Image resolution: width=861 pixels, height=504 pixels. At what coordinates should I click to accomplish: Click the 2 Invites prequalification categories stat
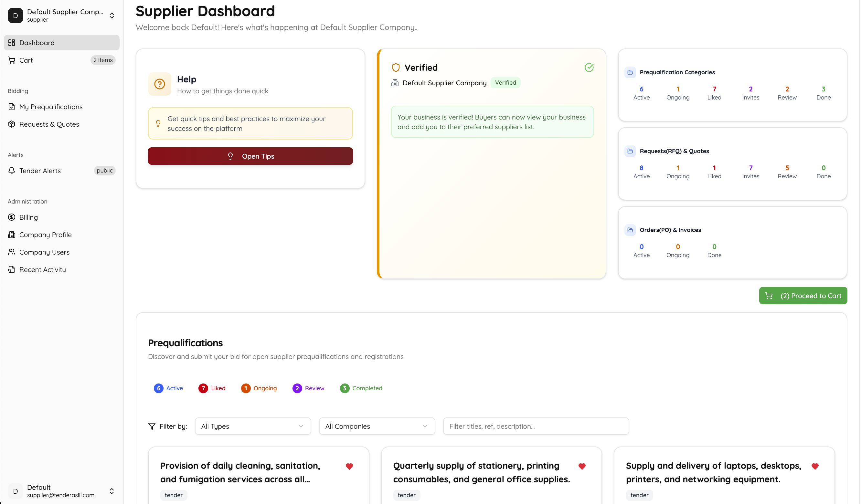(751, 93)
